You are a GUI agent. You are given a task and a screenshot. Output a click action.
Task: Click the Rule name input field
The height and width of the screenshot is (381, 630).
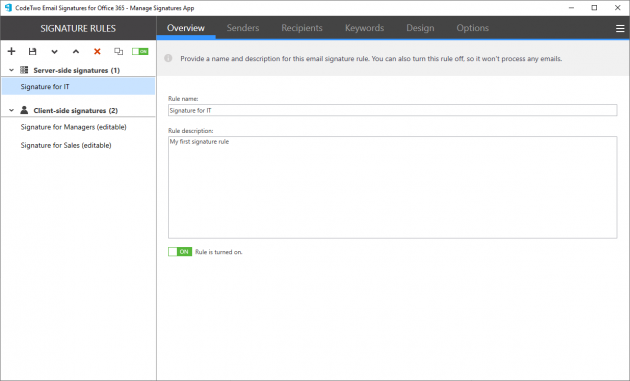point(393,110)
